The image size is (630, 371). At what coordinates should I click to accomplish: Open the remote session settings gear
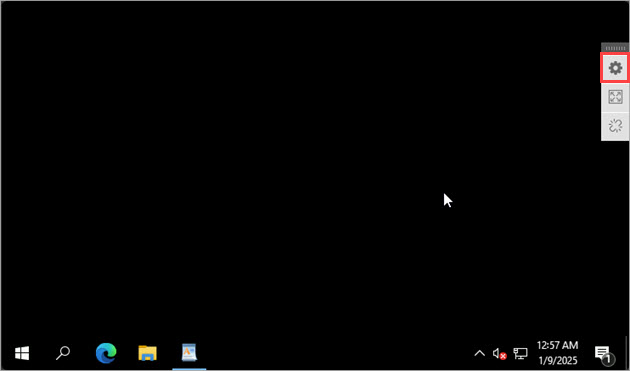click(x=615, y=68)
